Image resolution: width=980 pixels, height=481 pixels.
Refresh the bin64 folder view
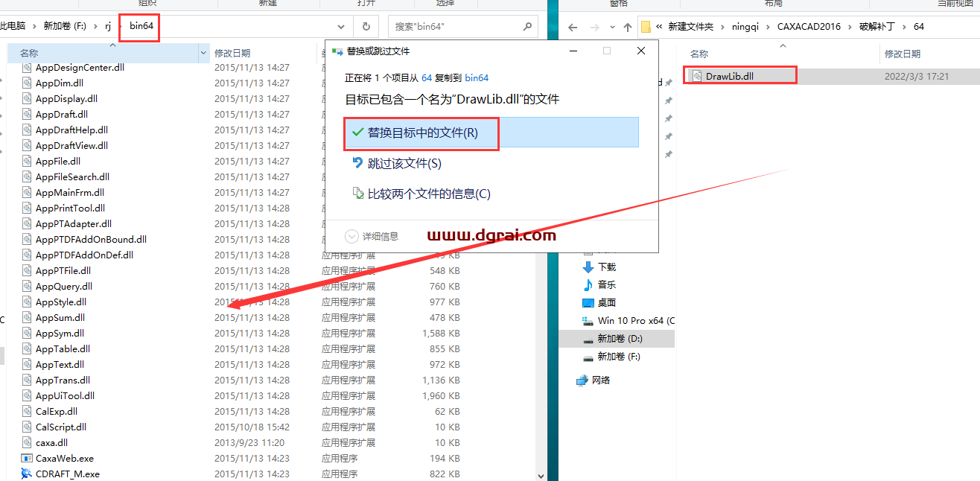click(366, 26)
